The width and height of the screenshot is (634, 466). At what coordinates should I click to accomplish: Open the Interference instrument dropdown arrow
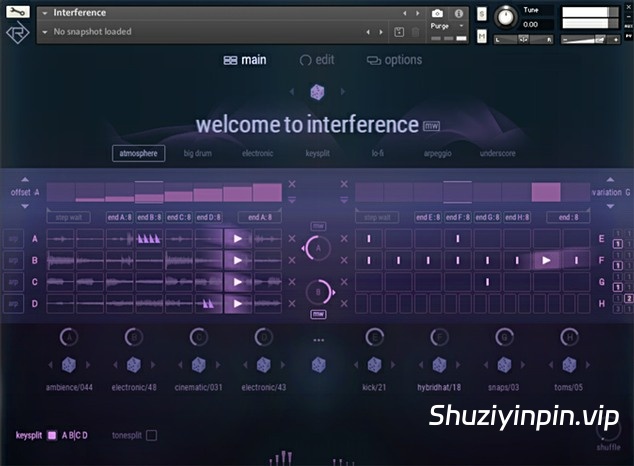coord(45,13)
